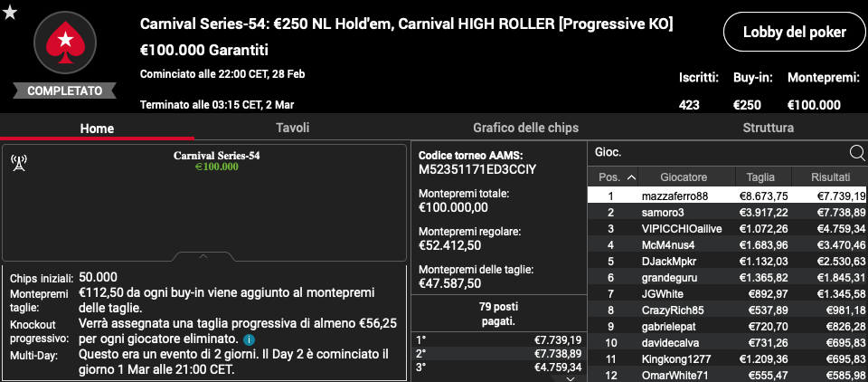Sort by Giocatore column header
Image resolution: width=868 pixels, height=382 pixels.
click(x=684, y=177)
